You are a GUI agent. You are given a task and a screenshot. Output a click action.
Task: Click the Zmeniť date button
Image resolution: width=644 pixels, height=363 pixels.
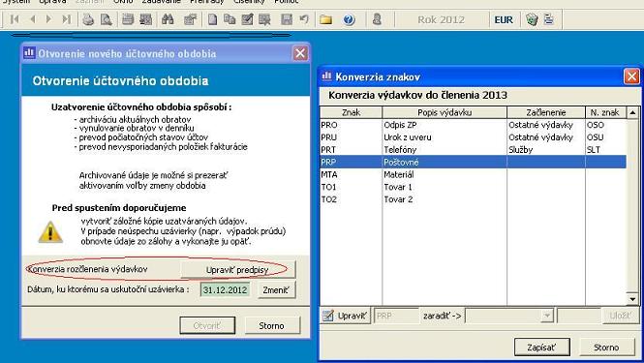pos(276,289)
